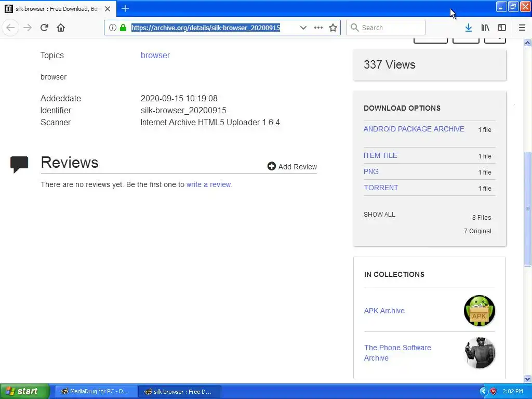
Task: Click the 337 Views counter
Action: click(390, 64)
